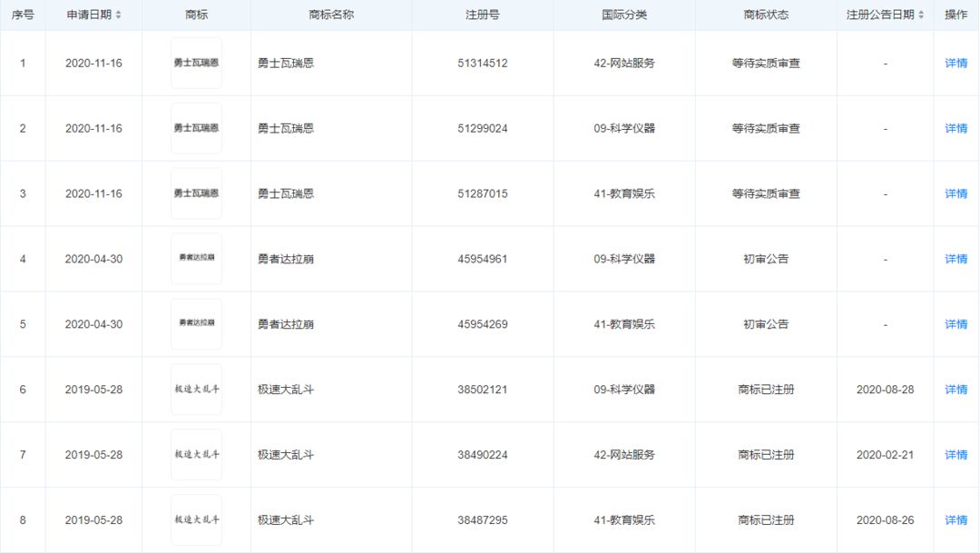
Task: Click the 商标状态 column header
Action: tap(766, 15)
